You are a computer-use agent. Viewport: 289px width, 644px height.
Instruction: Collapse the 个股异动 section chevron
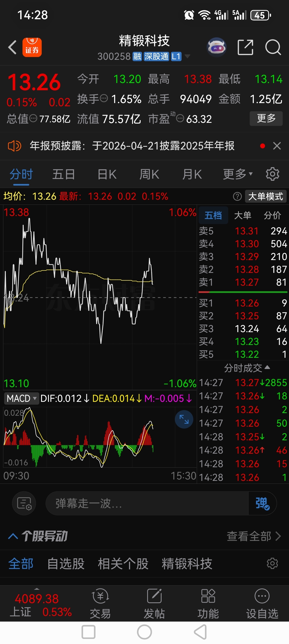coord(13,536)
